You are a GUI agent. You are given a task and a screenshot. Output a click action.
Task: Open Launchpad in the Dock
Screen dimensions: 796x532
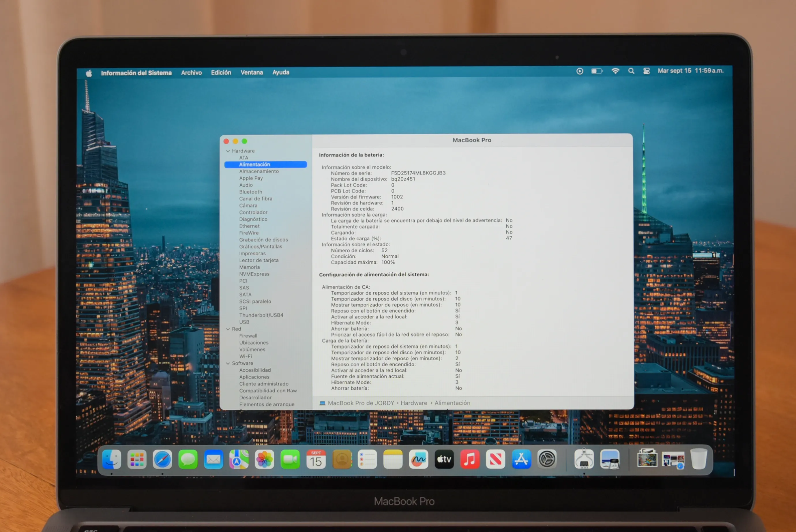137,459
